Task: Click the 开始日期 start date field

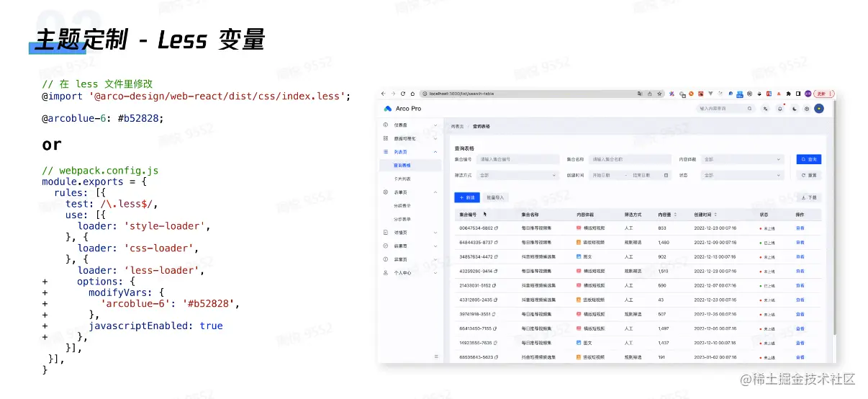Action: 602,175
